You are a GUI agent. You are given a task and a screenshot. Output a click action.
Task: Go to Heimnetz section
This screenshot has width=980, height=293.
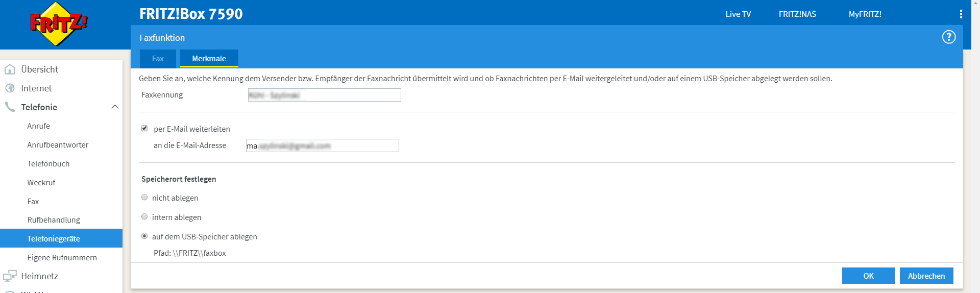click(39, 276)
